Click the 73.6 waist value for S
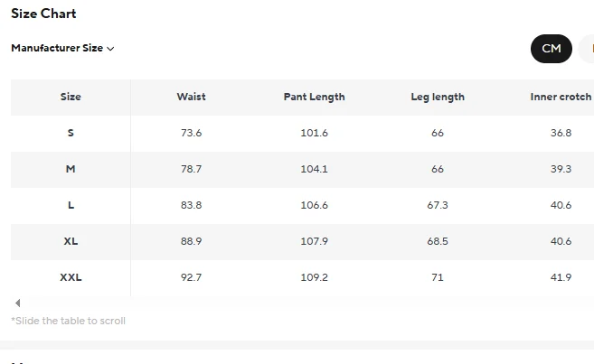The image size is (594, 364). coord(191,133)
